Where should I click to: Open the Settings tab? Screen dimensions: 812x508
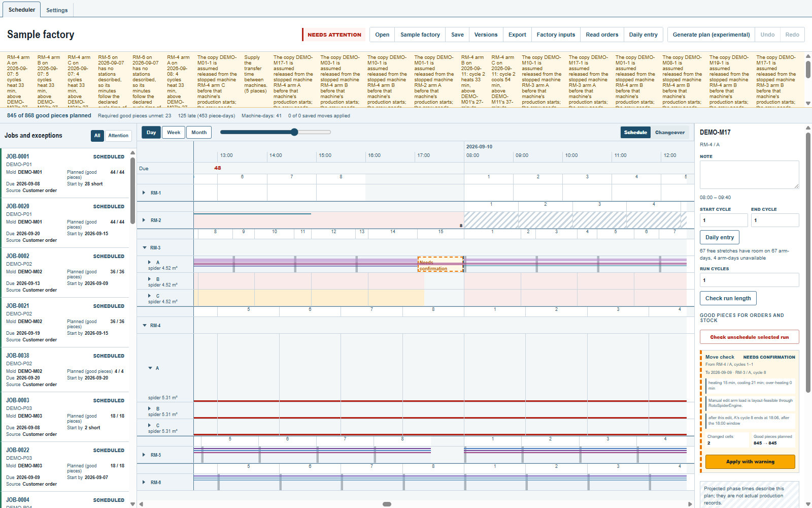pos(57,10)
